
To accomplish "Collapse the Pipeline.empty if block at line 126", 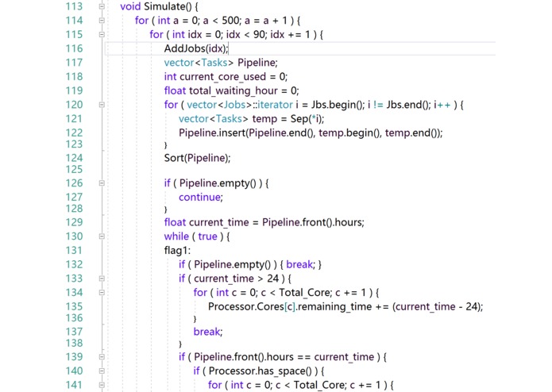I will coord(102,183).
